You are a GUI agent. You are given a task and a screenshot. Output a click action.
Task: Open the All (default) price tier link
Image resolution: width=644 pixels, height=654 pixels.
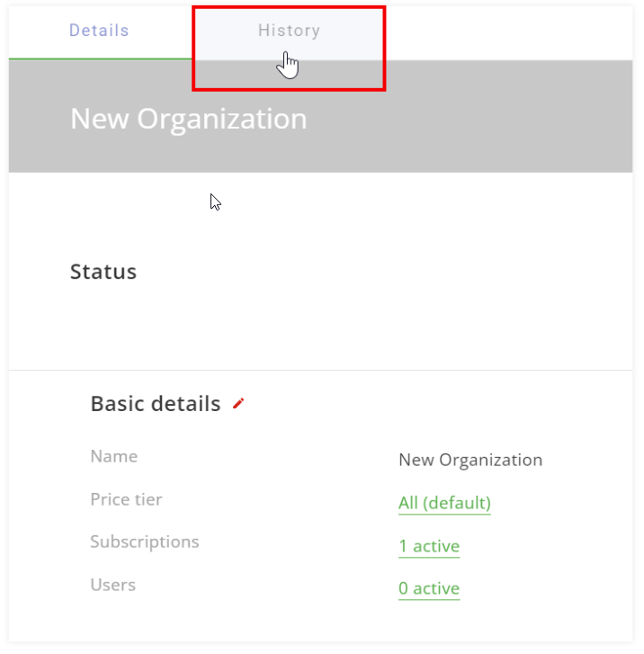tap(444, 503)
